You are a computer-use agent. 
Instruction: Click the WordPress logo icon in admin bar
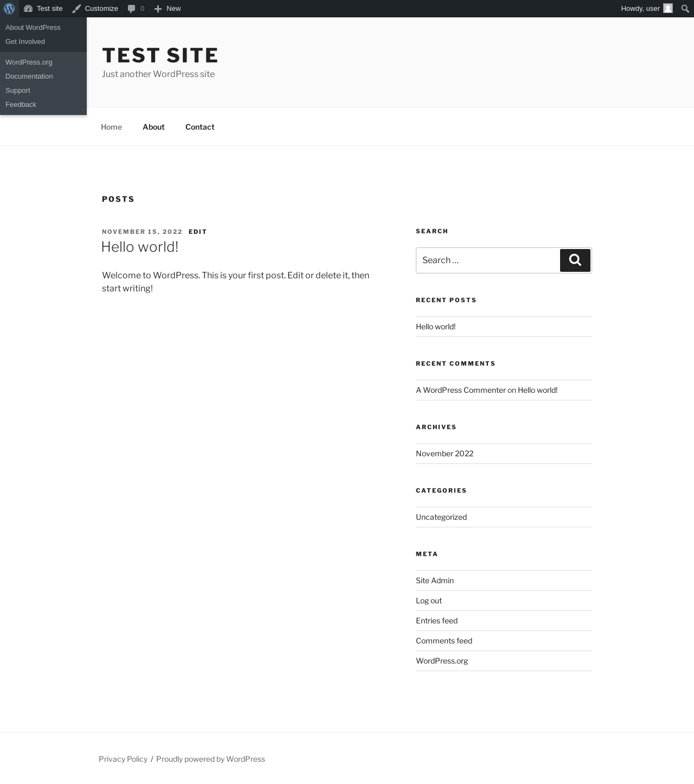point(9,9)
